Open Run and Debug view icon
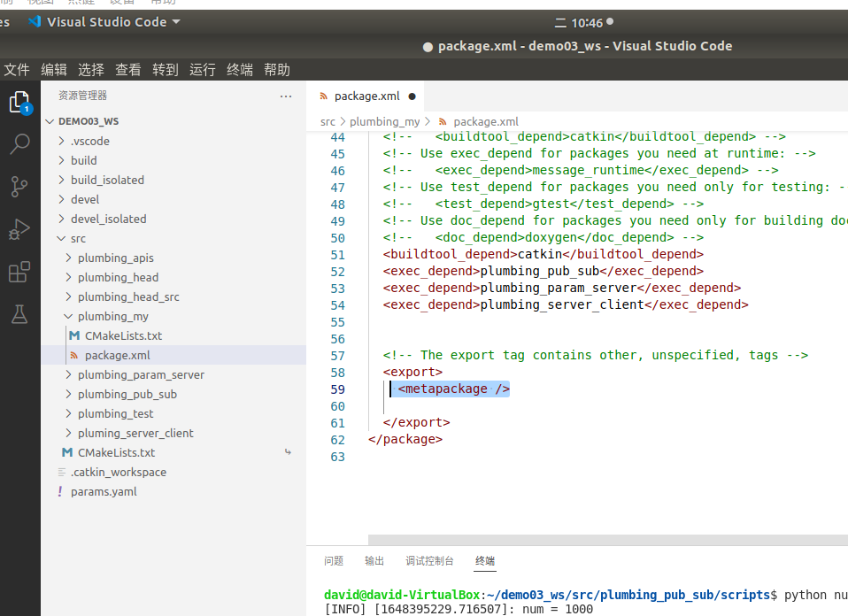 19,229
